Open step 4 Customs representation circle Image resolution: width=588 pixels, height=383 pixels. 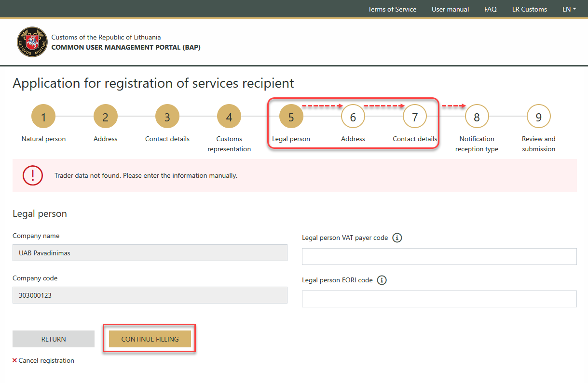(229, 117)
